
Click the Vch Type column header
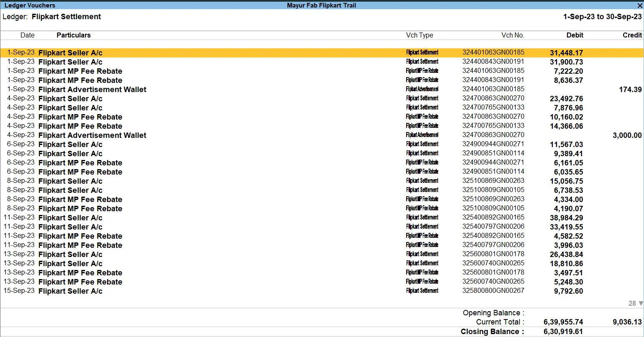(419, 35)
